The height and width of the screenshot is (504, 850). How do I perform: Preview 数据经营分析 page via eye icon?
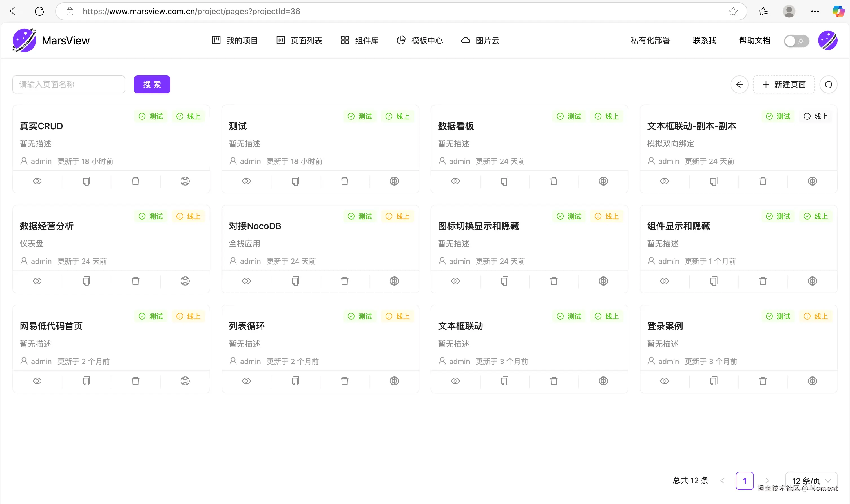click(37, 281)
